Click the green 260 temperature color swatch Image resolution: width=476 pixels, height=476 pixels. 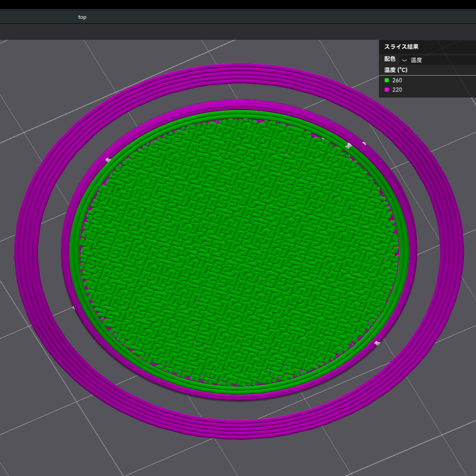(387, 80)
